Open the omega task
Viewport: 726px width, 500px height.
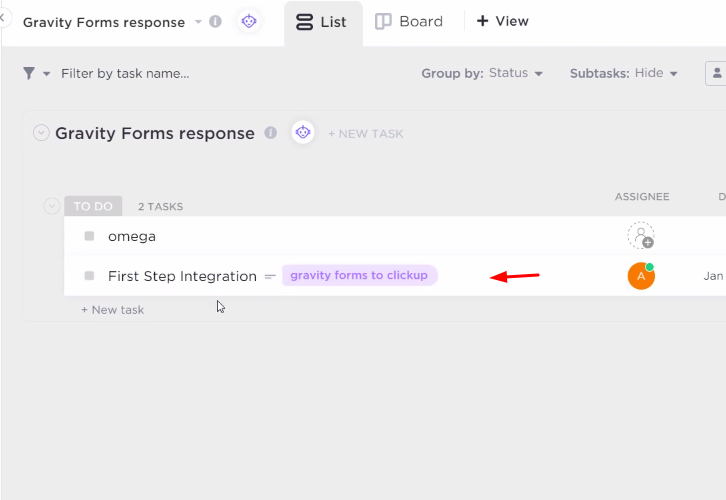click(132, 237)
